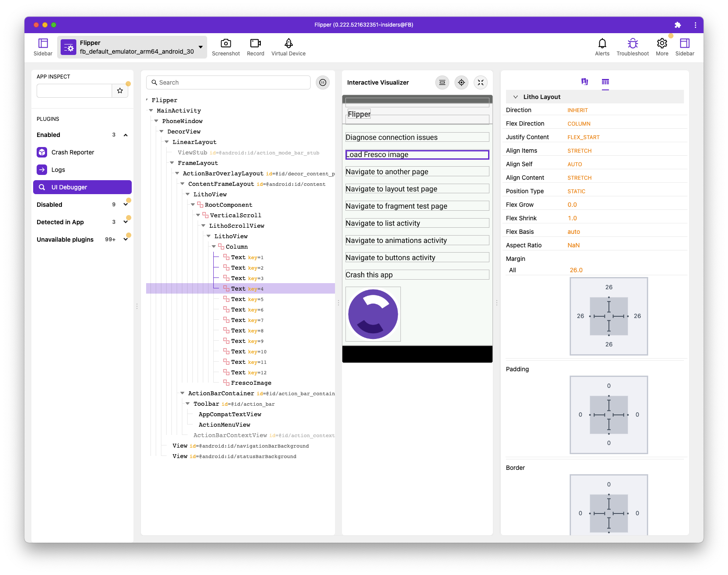
Task: Select the UI Debugger plugin
Action: [82, 187]
